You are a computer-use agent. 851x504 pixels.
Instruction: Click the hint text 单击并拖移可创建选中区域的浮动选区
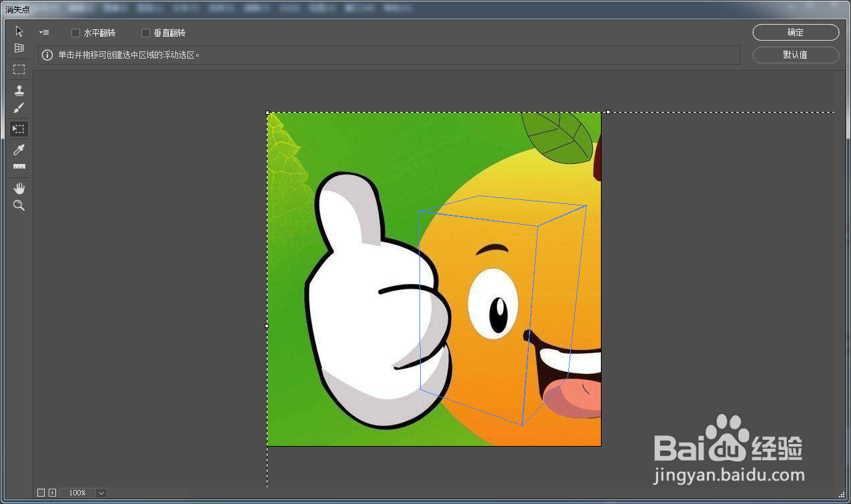(x=129, y=55)
